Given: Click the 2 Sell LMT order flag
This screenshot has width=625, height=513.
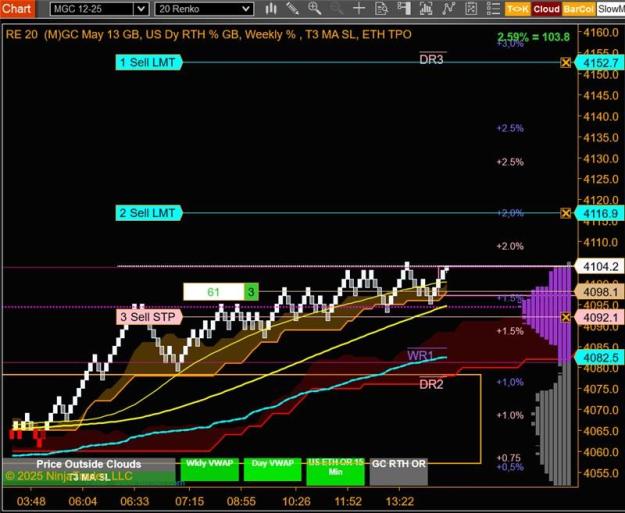Looking at the screenshot, I should click(149, 213).
